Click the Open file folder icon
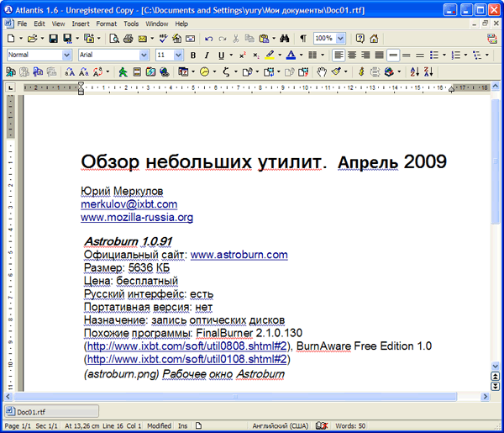 pos(32,39)
